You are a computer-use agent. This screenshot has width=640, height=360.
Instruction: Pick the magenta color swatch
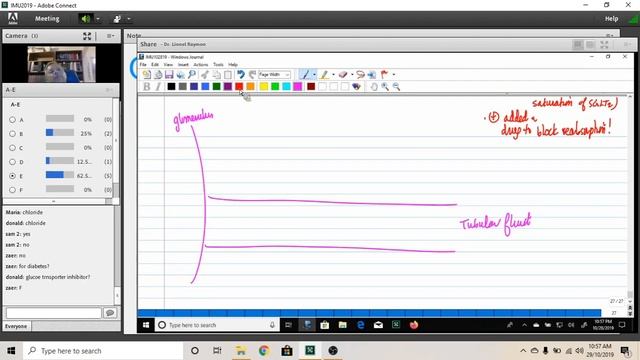click(298, 86)
